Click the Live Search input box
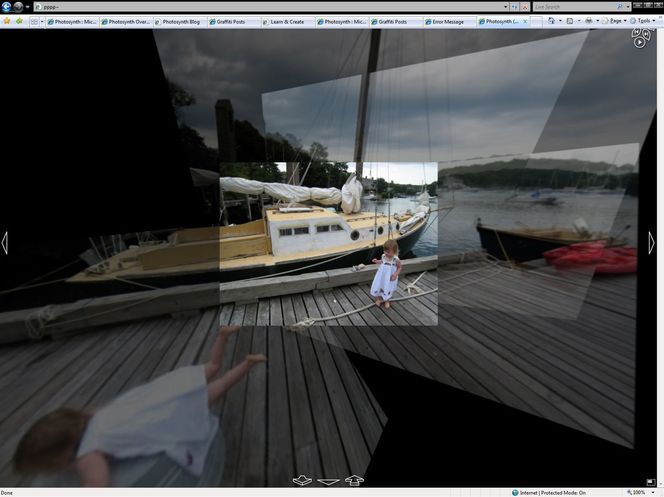 coord(574,7)
